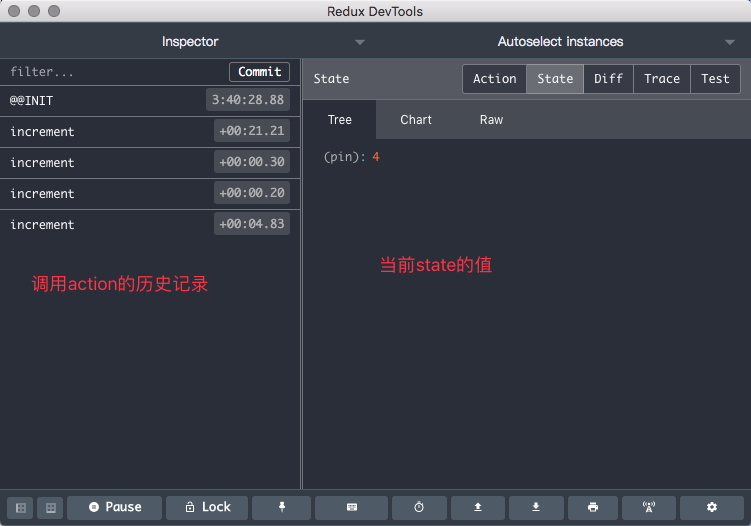Select the increment action at +00:04.83
751x526 pixels.
coord(150,224)
